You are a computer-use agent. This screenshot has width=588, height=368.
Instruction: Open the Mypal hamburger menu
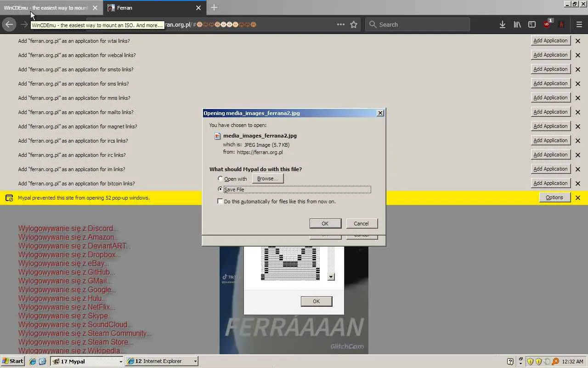[x=579, y=24]
